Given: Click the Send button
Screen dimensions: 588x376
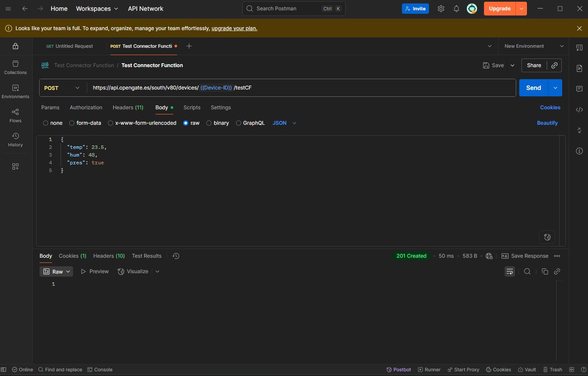Looking at the screenshot, I should click(533, 88).
